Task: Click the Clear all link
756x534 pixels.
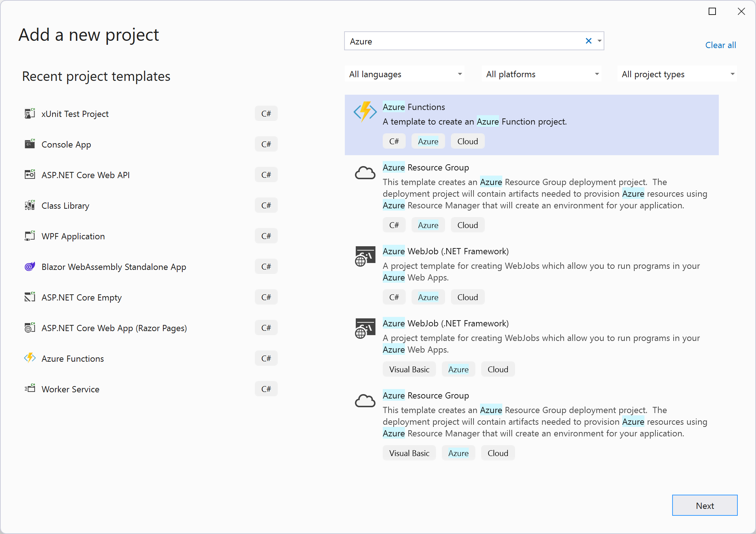Action: pyautogui.click(x=721, y=45)
